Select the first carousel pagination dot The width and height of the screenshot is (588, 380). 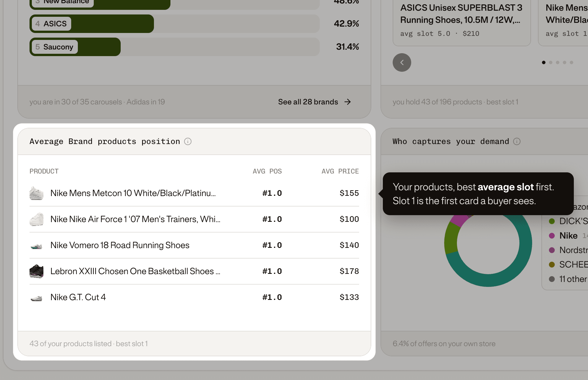tap(544, 62)
